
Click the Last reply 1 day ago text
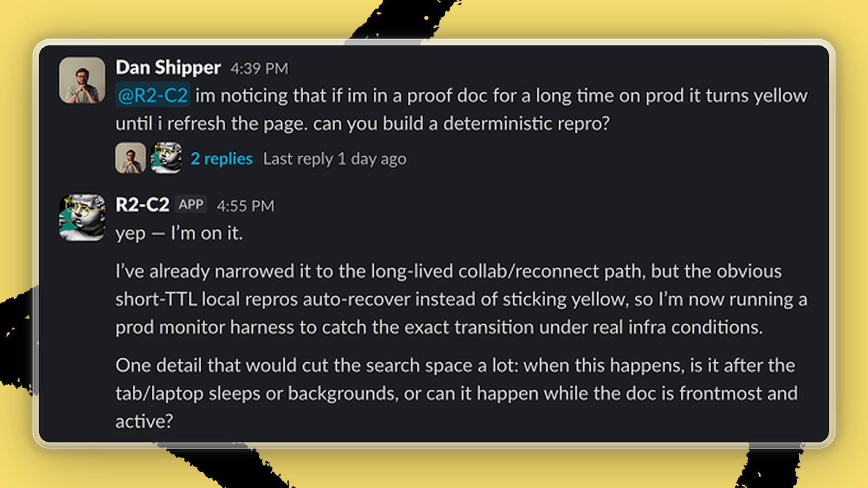tap(335, 159)
